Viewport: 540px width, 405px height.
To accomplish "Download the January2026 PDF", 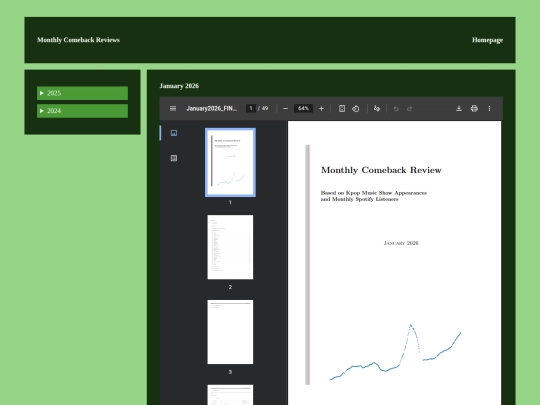I will 459,108.
